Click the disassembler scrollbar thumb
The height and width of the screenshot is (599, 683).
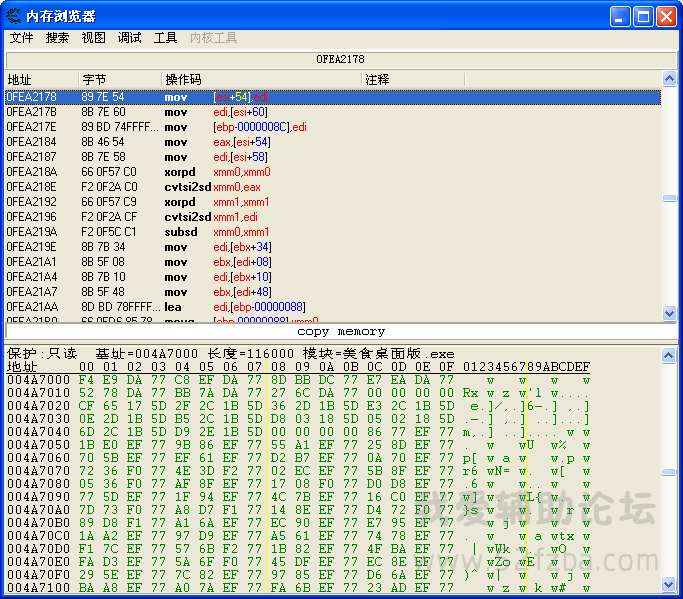click(x=669, y=198)
